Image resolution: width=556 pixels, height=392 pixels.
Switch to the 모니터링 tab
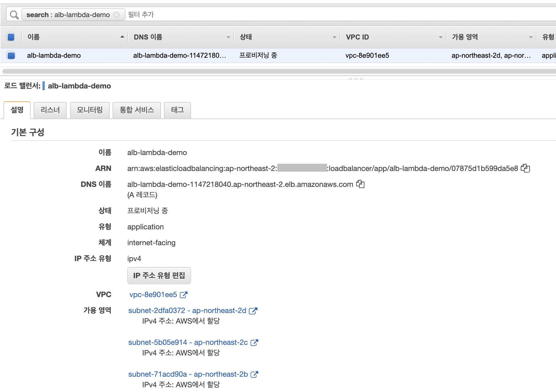point(90,110)
